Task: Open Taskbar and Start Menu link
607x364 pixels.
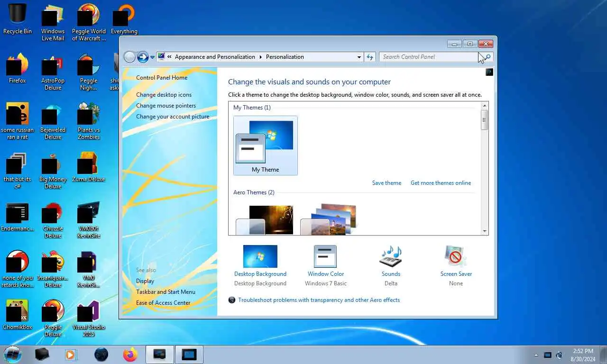Action: (166, 292)
